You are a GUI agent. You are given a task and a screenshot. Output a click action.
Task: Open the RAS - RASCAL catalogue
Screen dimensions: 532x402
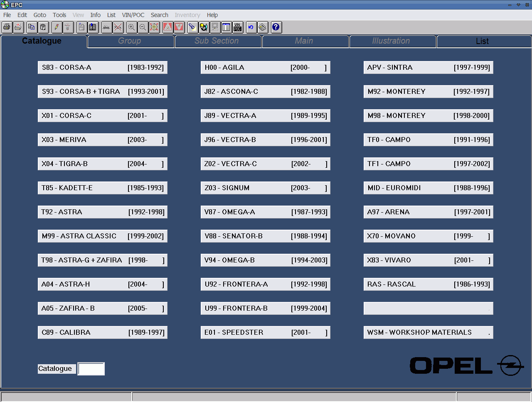click(x=429, y=284)
